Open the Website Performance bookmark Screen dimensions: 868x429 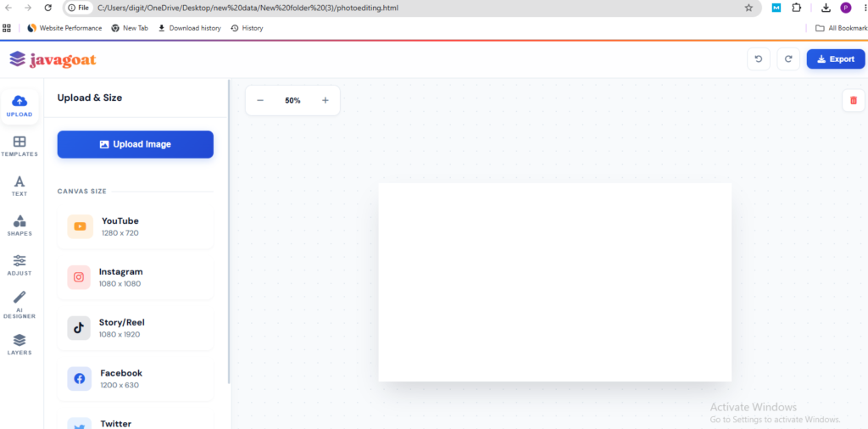point(64,28)
